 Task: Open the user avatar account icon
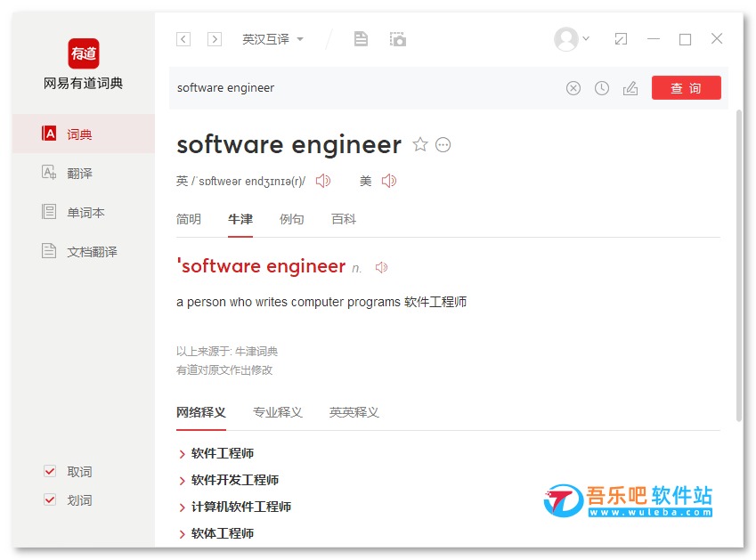coord(566,38)
